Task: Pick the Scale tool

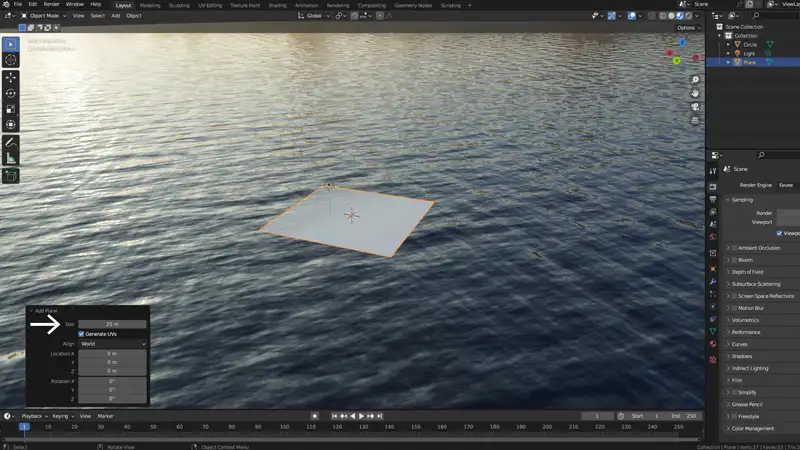Action: click(11, 109)
